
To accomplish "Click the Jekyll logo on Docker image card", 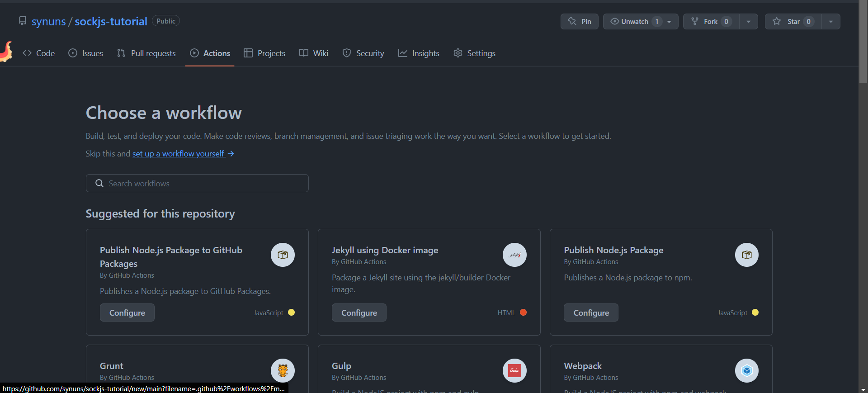I will (x=514, y=255).
